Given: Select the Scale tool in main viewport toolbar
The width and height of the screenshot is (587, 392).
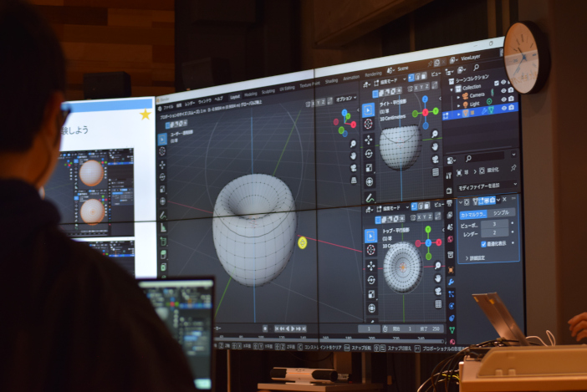Looking at the screenshot, I should click(163, 189).
